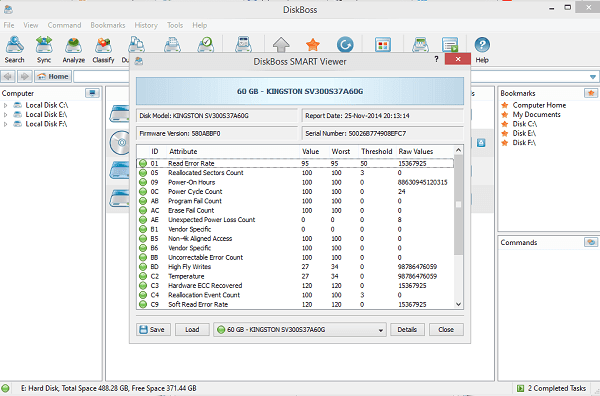Click SMART list scroll down arrow

(x=458, y=305)
